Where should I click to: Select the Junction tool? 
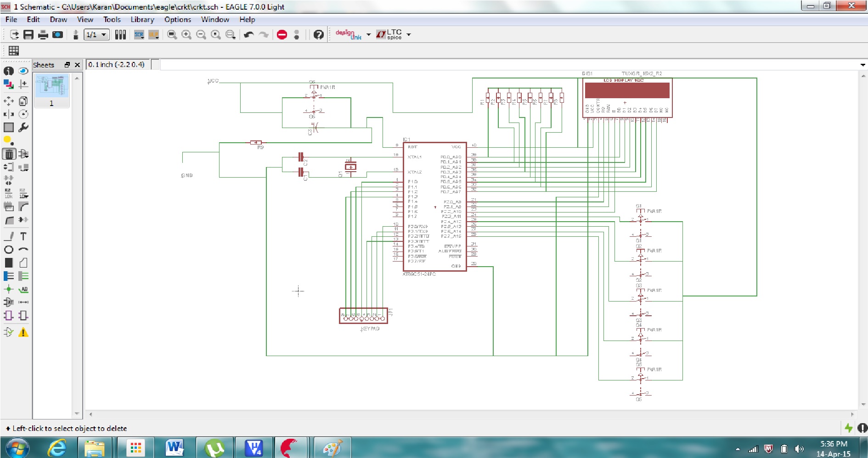(x=9, y=289)
